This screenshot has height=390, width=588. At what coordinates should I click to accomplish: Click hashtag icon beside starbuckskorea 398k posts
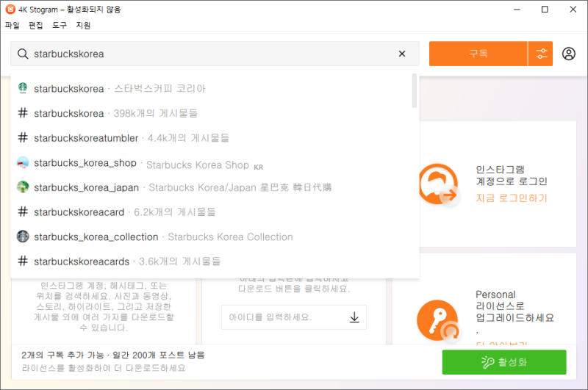tap(23, 113)
